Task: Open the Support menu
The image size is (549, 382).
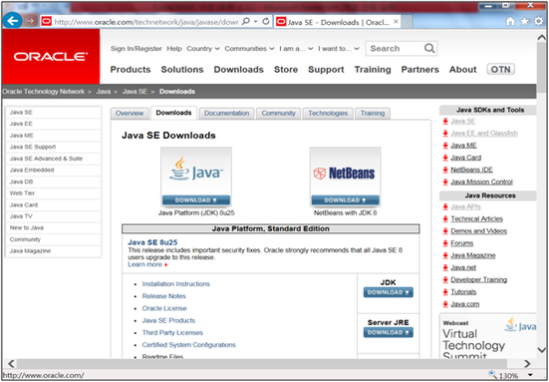Action: (326, 70)
